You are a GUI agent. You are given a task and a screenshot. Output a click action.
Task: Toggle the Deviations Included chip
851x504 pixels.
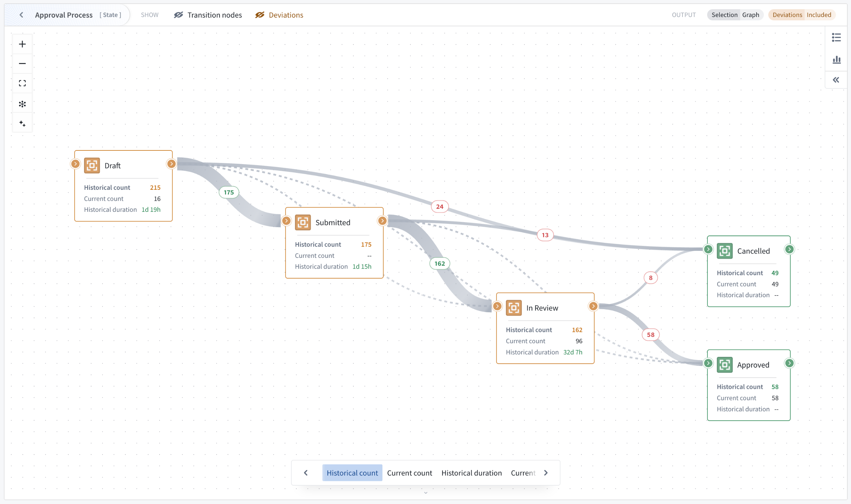[x=801, y=15]
